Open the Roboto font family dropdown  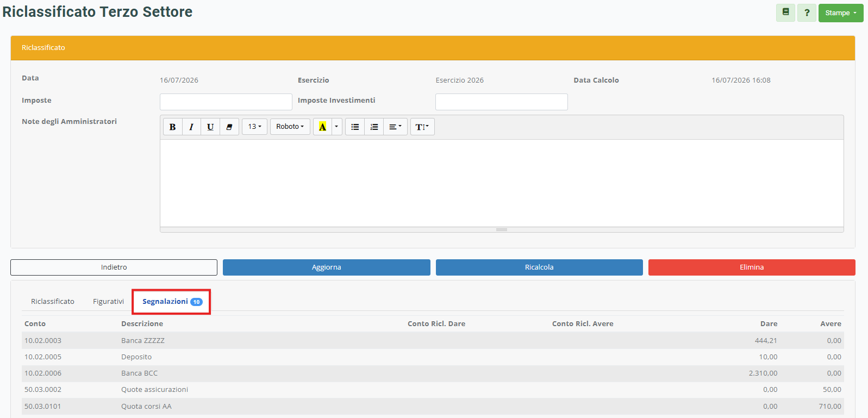pyautogui.click(x=290, y=127)
